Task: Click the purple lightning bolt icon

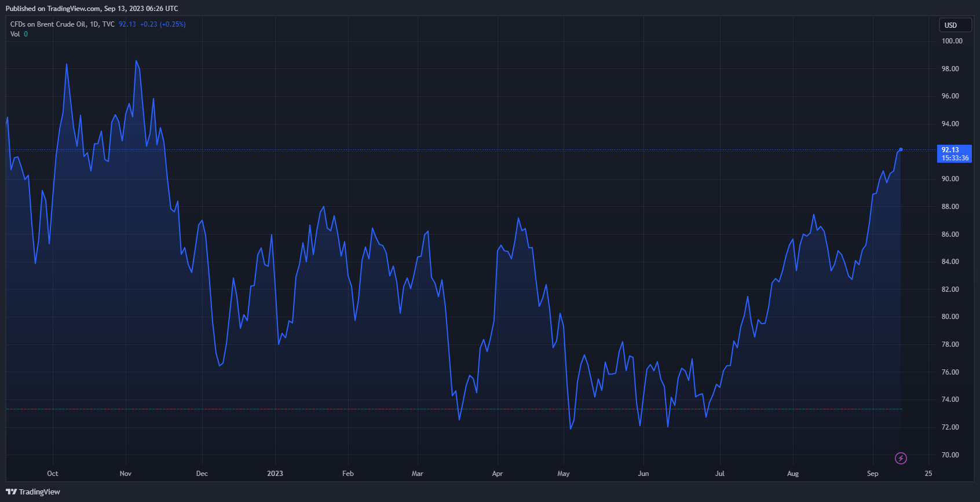Action: click(901, 459)
